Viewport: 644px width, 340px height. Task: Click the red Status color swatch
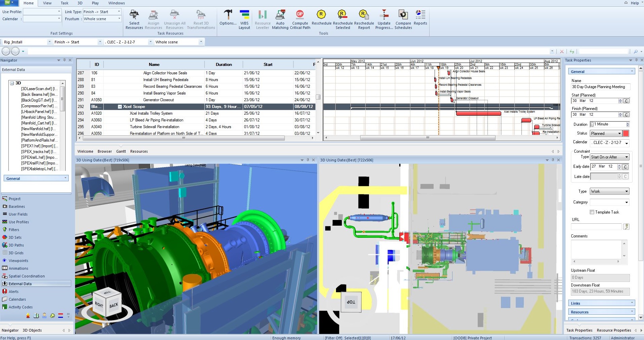[626, 134]
